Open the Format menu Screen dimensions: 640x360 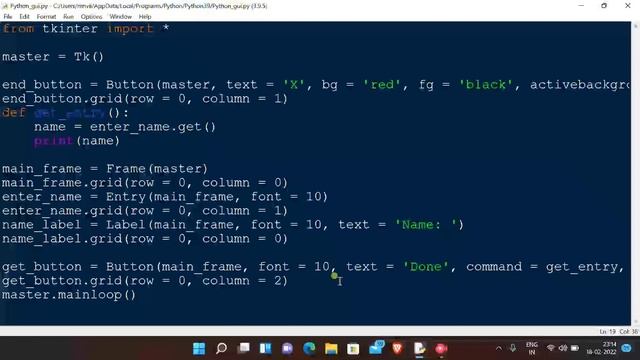(x=46, y=17)
